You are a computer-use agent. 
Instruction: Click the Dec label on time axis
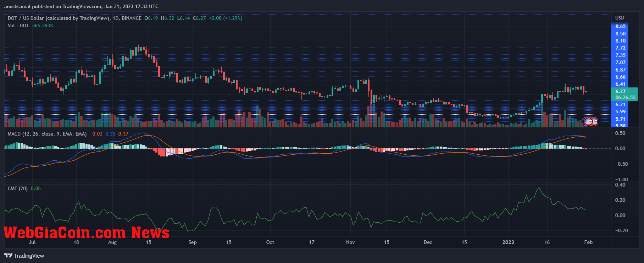click(x=428, y=242)
